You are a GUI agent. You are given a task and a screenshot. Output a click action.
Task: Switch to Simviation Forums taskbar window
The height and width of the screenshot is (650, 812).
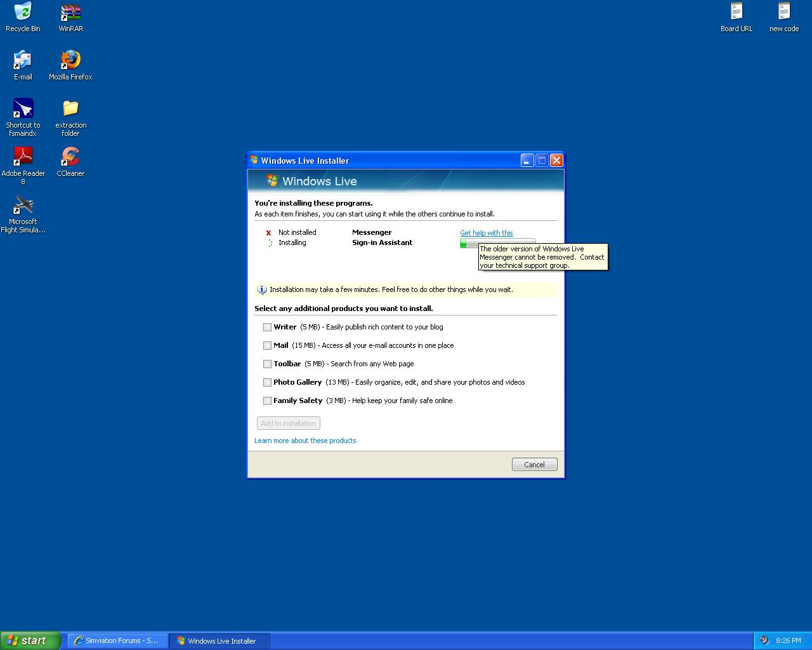click(x=118, y=640)
